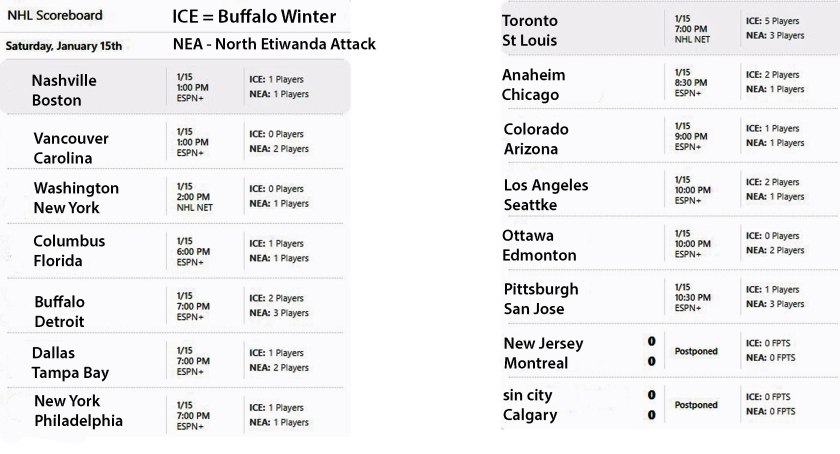This screenshot has height=454, width=840.
Task: Select the Saturday, January 15th date header
Action: click(64, 46)
